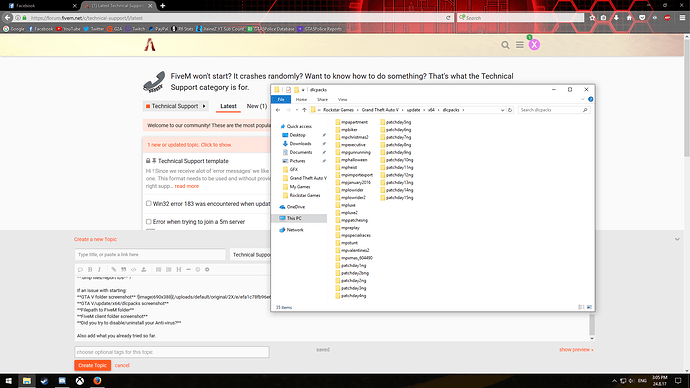The height and width of the screenshot is (388, 690).
Task: Open the Explorer Home ribbon tab
Action: [301, 99]
